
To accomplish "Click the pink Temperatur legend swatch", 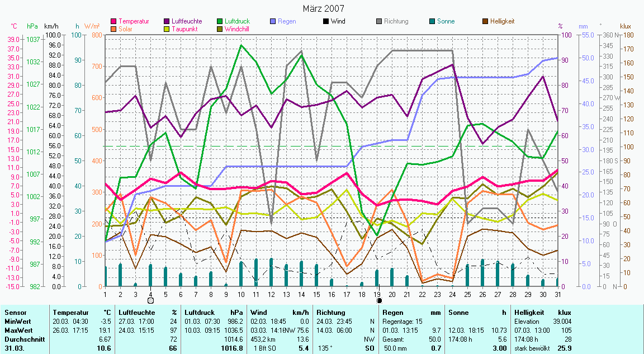I will [x=115, y=21].
